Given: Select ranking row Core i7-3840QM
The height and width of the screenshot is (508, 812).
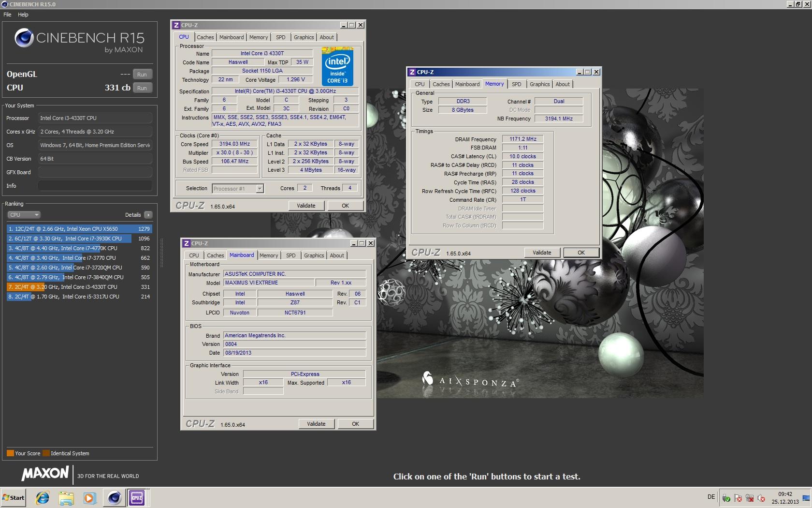Looking at the screenshot, I should (x=79, y=277).
